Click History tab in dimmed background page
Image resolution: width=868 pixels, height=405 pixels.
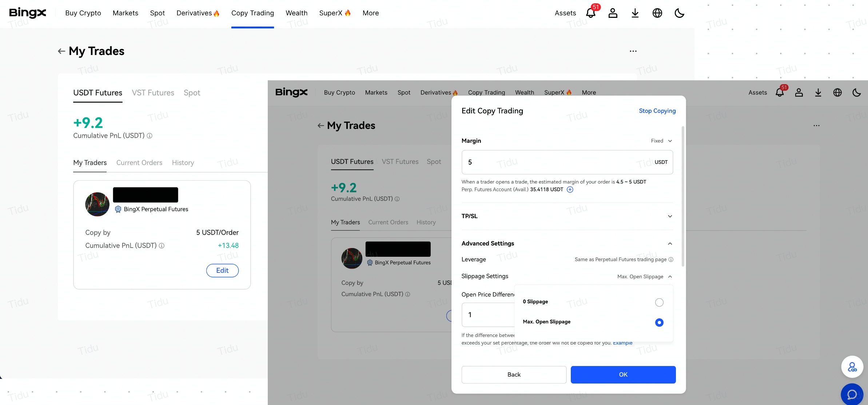pyautogui.click(x=426, y=222)
